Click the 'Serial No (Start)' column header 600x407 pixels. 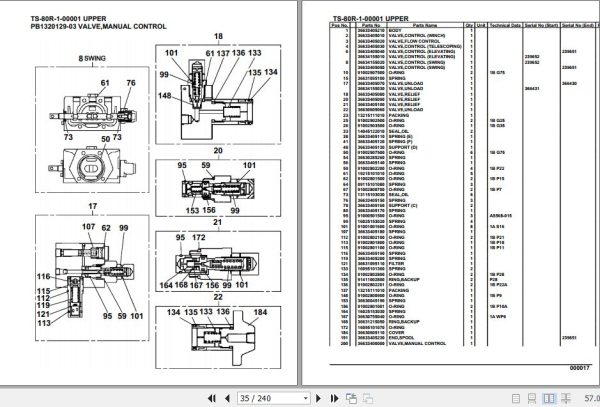[541, 25]
